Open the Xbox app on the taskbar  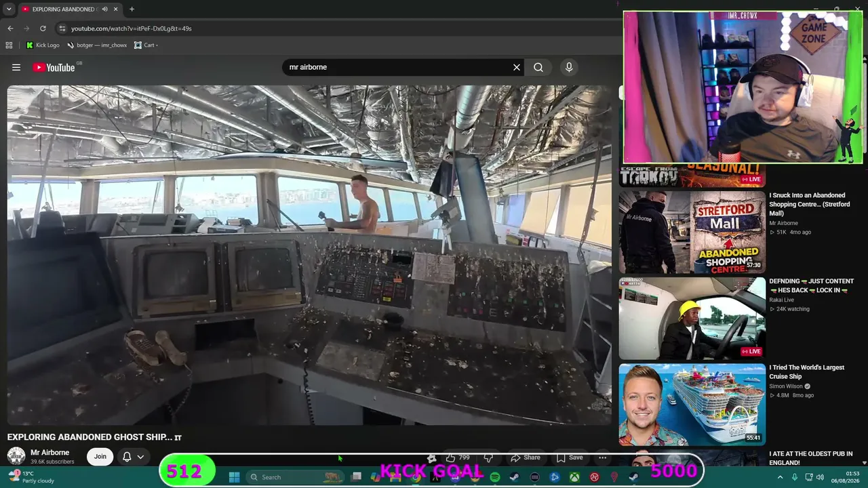pos(574,477)
